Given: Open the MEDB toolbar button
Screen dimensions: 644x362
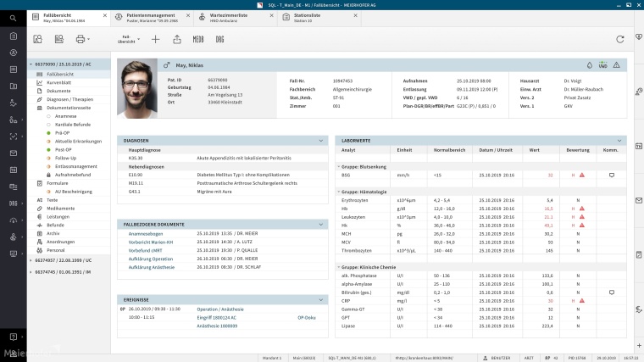Looking at the screenshot, I should pos(198,39).
